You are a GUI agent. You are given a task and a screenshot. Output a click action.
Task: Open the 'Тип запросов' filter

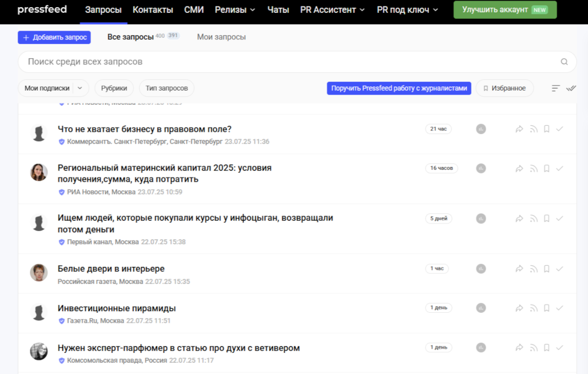pyautogui.click(x=166, y=88)
